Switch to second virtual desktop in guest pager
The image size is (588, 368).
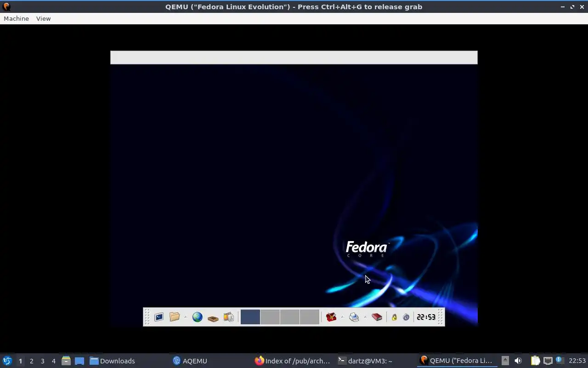[270, 317]
